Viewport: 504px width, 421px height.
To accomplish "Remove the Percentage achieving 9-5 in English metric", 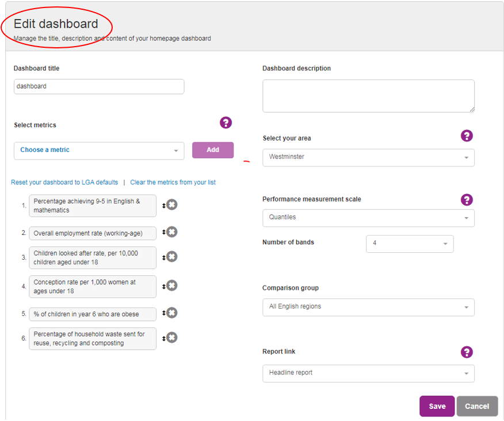I will [x=172, y=204].
